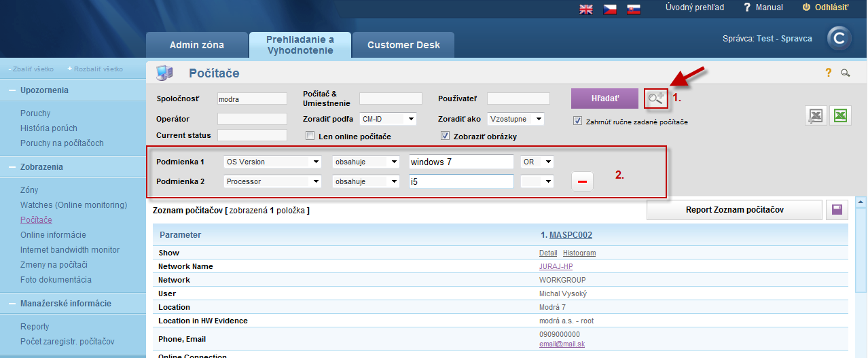Click the Používateľ input field
868x358 pixels.
(518, 99)
